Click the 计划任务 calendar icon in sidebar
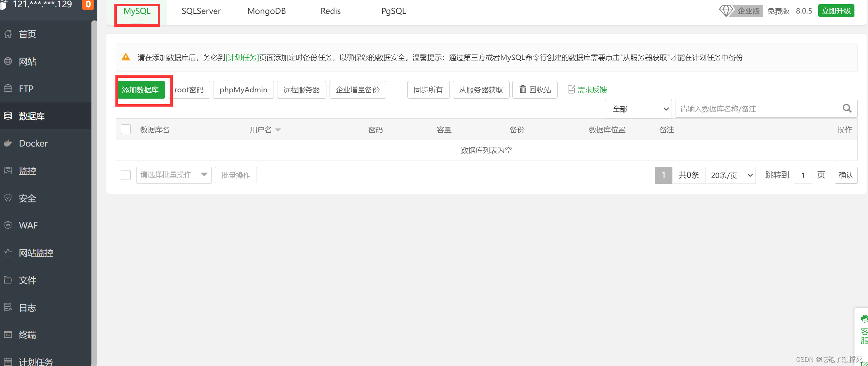Viewport: 868px width, 366px height. [8, 362]
